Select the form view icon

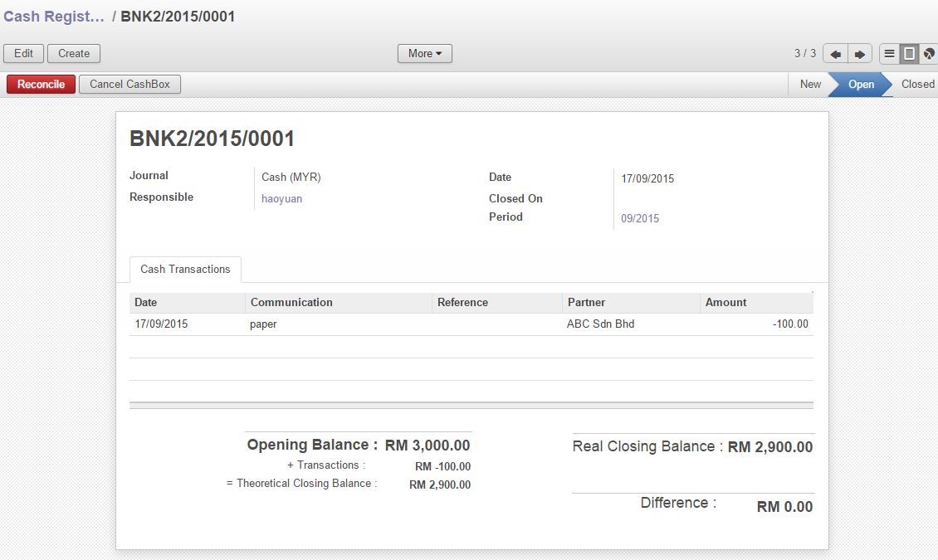click(x=908, y=53)
